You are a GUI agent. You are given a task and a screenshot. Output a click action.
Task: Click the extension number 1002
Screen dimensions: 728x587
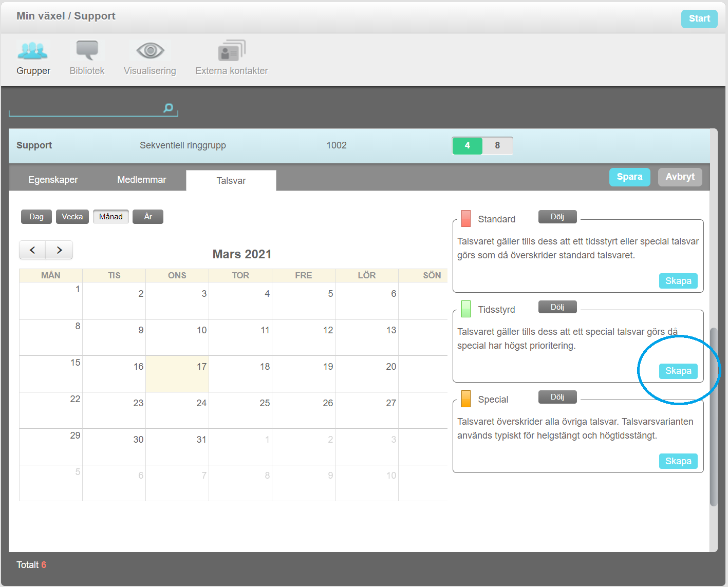click(x=337, y=145)
